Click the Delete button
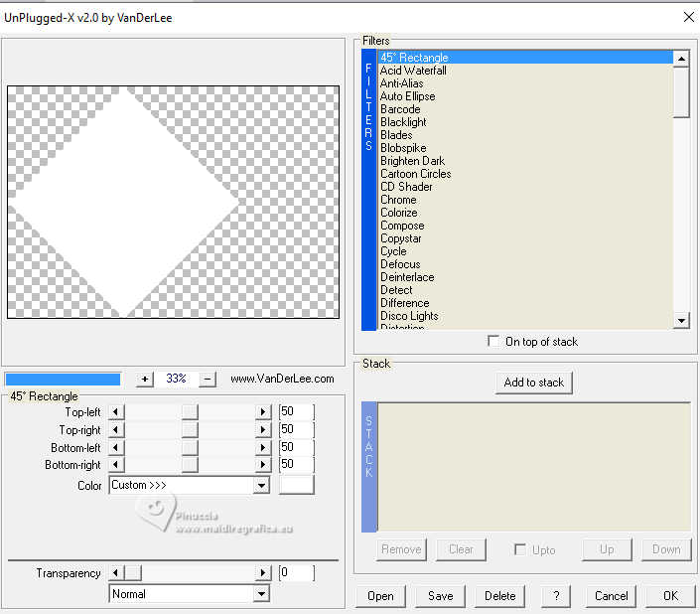 click(x=500, y=596)
